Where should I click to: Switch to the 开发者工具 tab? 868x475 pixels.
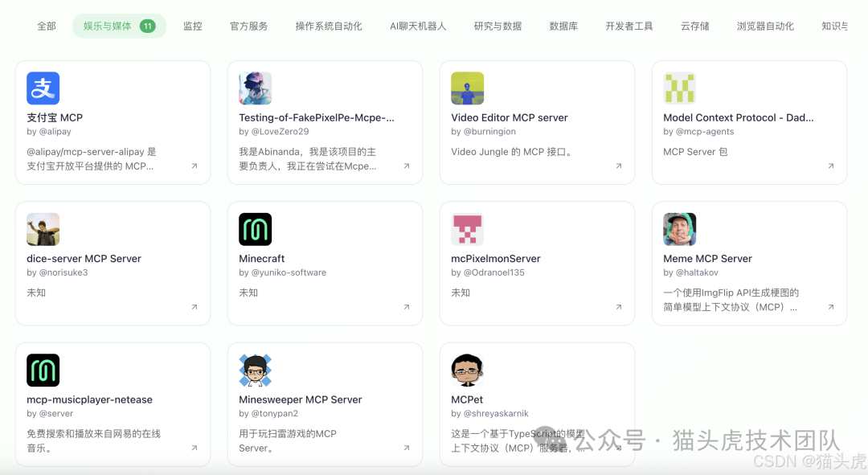click(x=629, y=26)
